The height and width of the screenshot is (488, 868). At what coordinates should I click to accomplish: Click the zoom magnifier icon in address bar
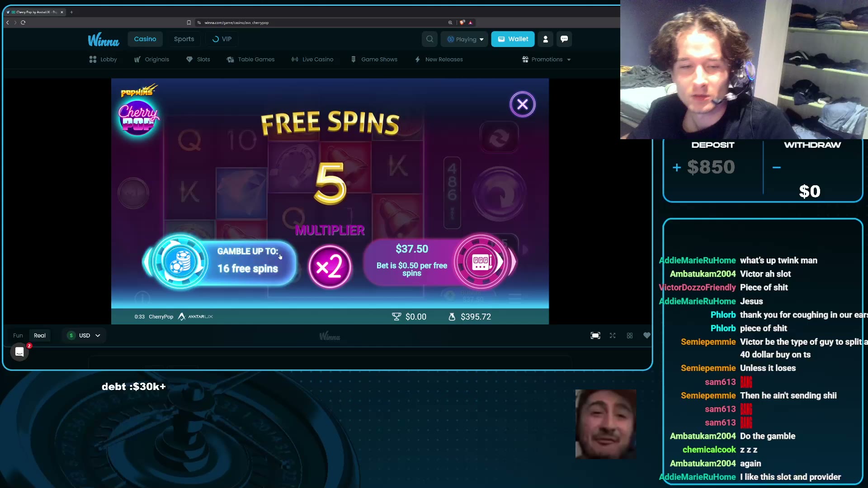(x=450, y=23)
